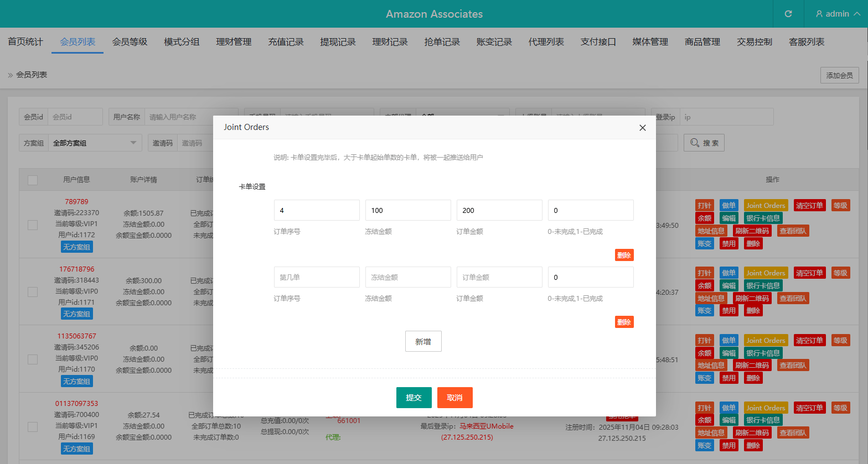The height and width of the screenshot is (464, 868).
Task: Select the header select-all checkbox
Action: tap(33, 180)
